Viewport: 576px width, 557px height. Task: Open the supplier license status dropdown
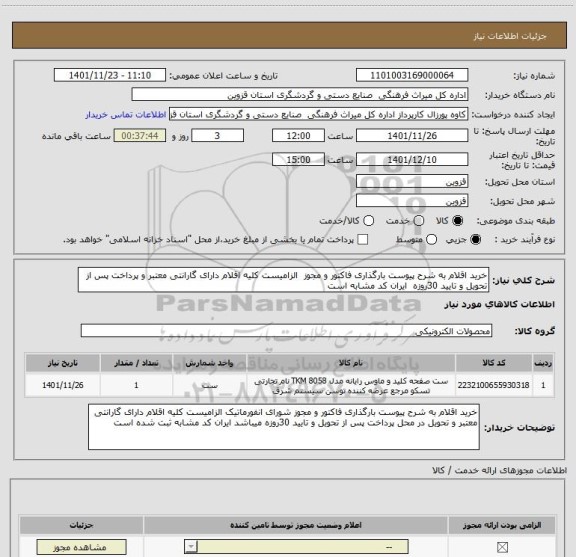(296, 547)
